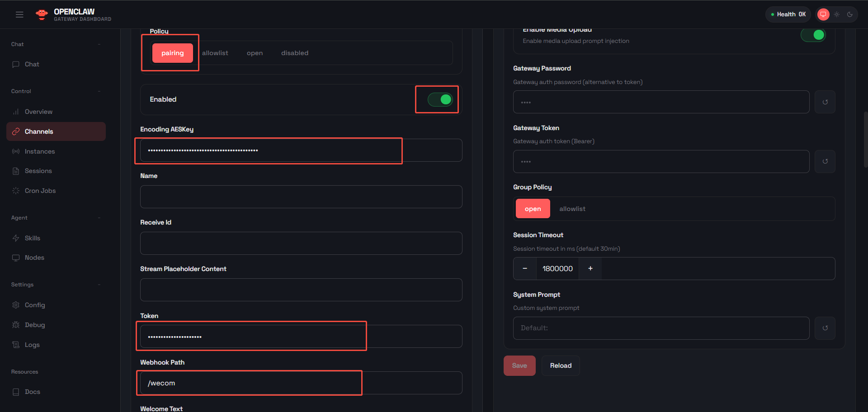Switch to light theme sun icon
The width and height of the screenshot is (868, 412).
click(837, 14)
